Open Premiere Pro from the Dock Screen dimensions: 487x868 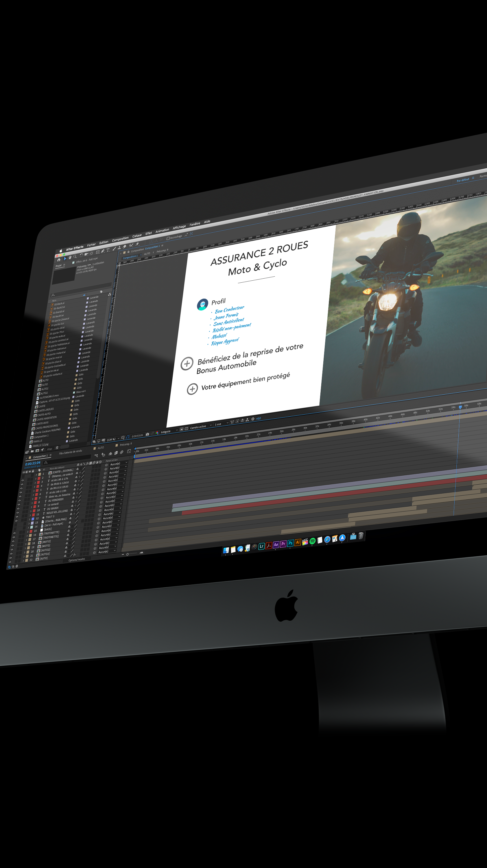283,544
